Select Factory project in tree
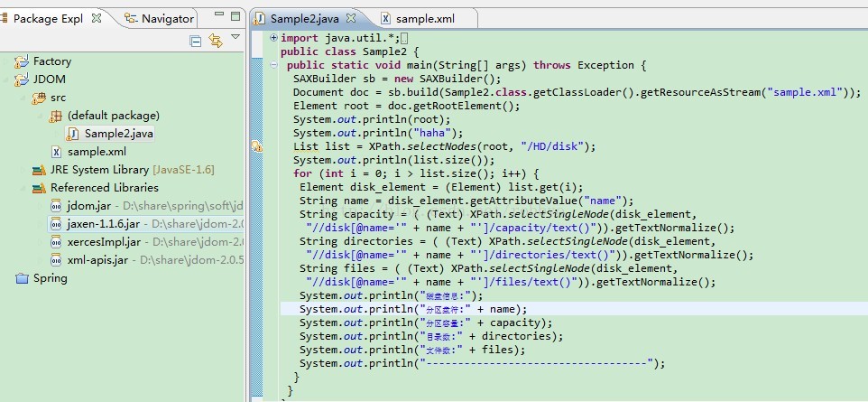Image resolution: width=868 pixels, height=402 pixels. (52, 61)
